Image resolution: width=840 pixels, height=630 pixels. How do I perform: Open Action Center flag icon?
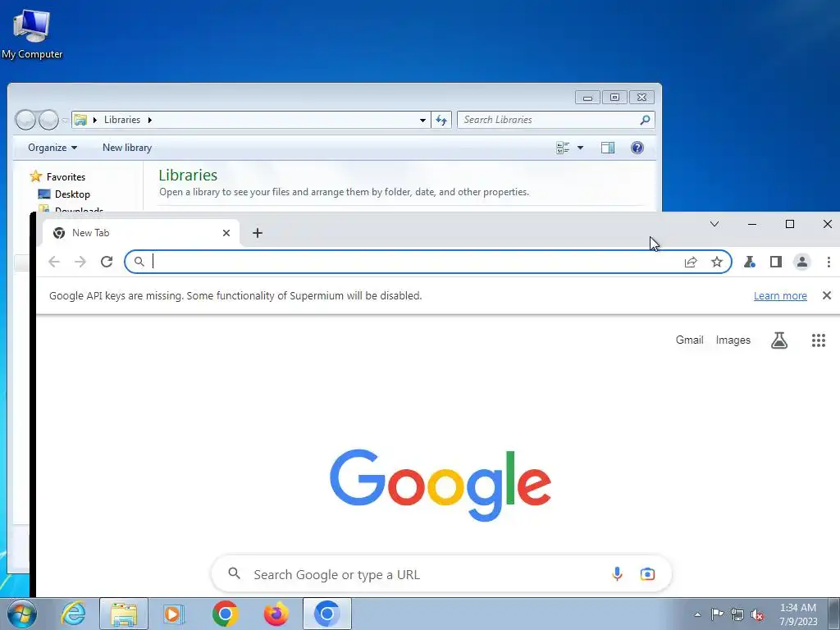pyautogui.click(x=717, y=614)
